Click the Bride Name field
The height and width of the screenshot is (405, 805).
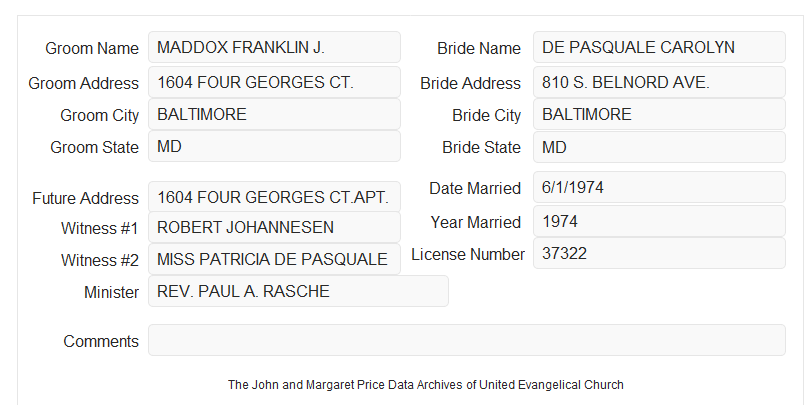click(659, 47)
